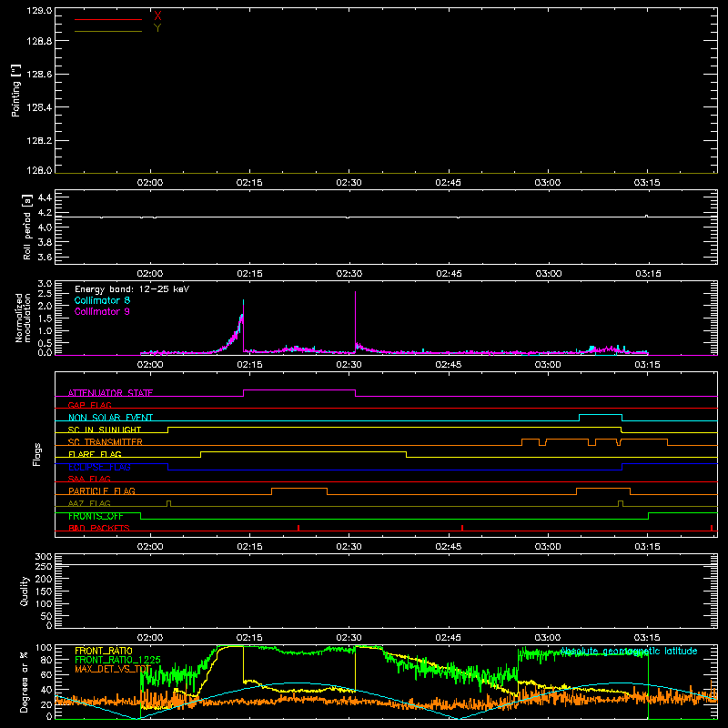The width and height of the screenshot is (728, 728).
Task: Select the MAX_DET_VS_TOT legend entry
Action: (113, 669)
